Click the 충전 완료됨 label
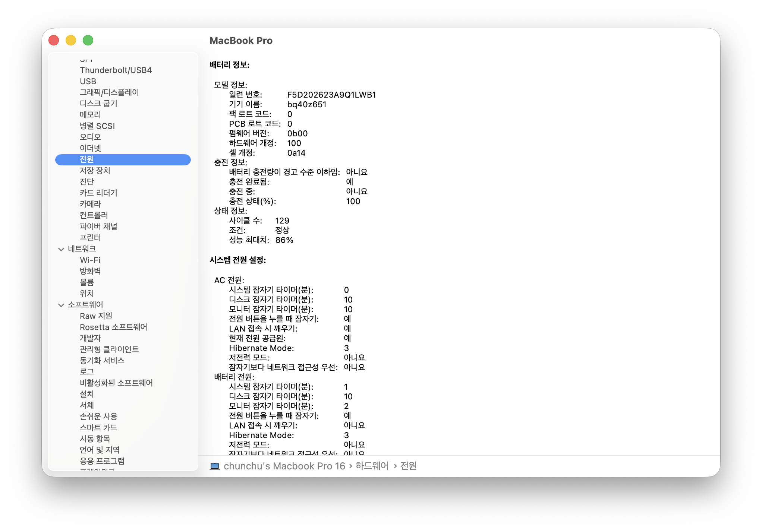The width and height of the screenshot is (762, 532). coord(249,182)
